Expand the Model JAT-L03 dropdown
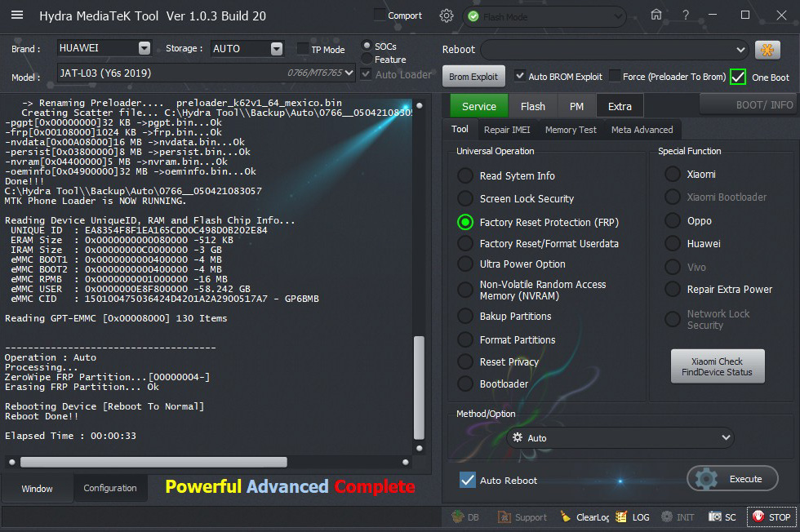 (206, 73)
